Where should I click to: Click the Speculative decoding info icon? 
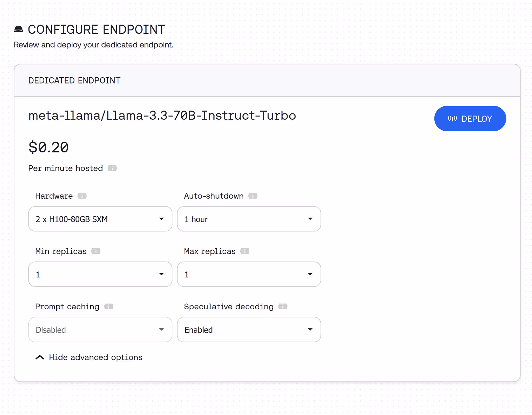coord(283,307)
